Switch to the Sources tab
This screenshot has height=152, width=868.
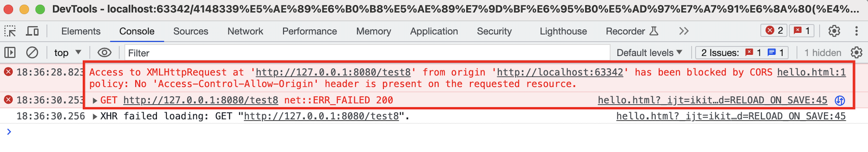(191, 31)
